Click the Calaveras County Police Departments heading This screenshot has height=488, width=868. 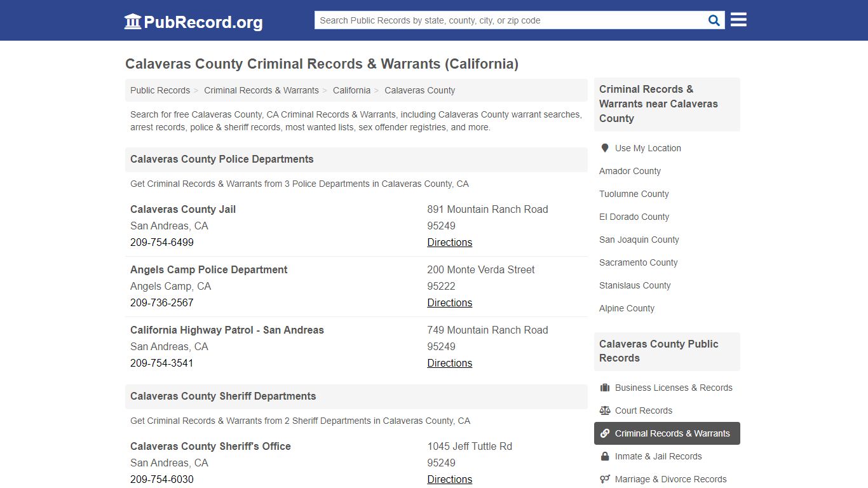tap(222, 159)
